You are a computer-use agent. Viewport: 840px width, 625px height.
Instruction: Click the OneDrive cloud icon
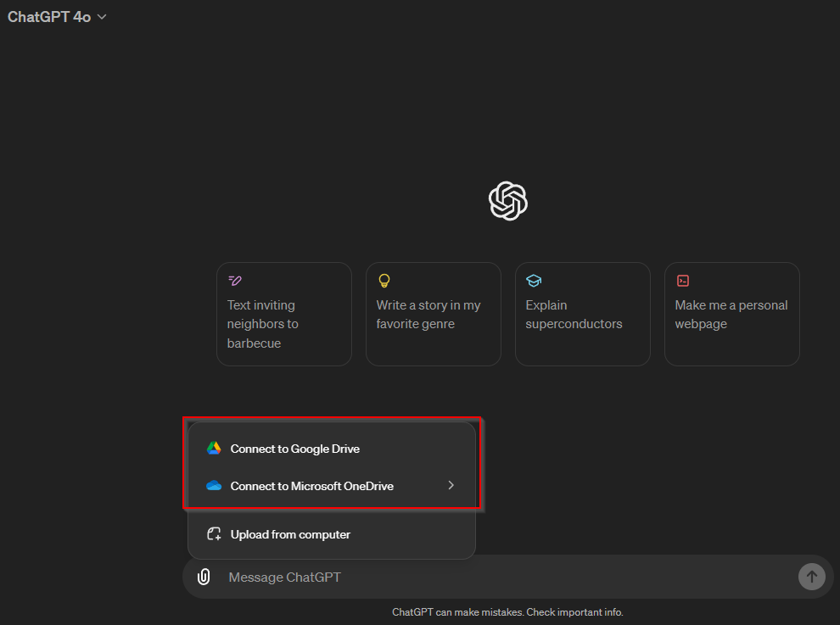click(x=214, y=486)
